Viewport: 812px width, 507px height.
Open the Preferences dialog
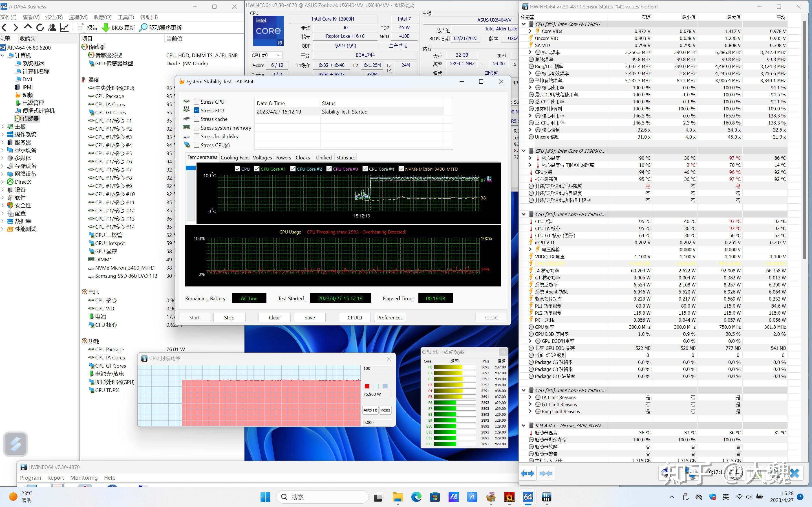coord(390,317)
